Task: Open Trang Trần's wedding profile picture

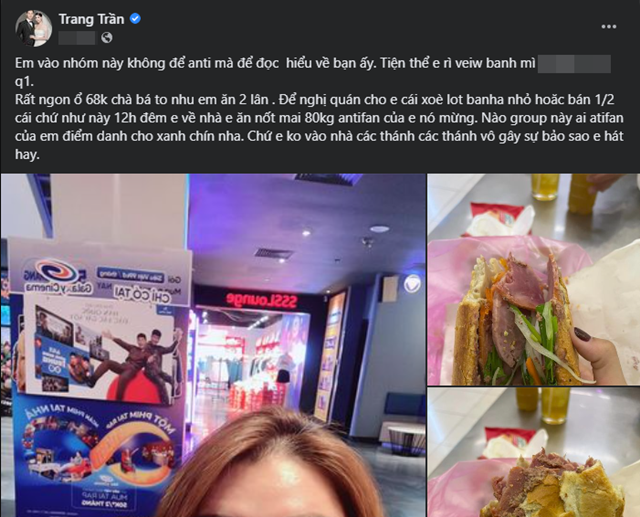Action: click(33, 28)
